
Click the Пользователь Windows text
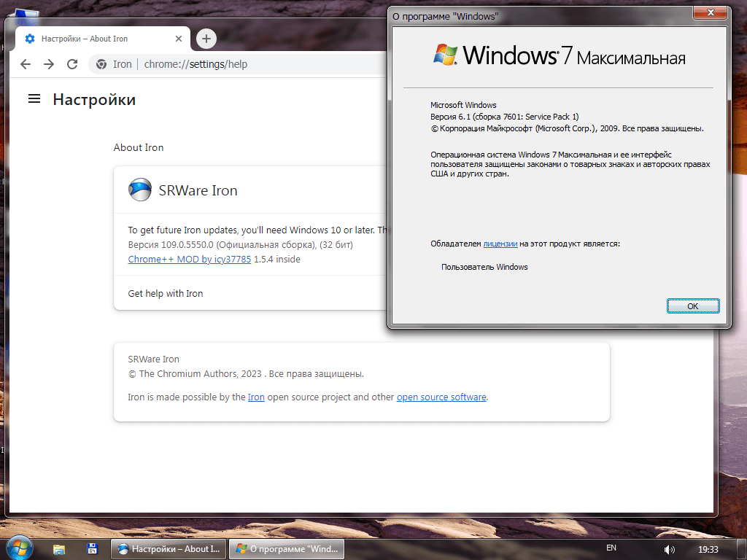click(x=484, y=267)
